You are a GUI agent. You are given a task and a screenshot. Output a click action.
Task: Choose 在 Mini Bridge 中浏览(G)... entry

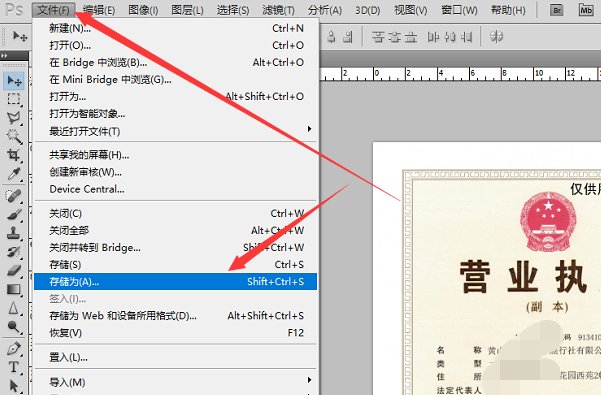point(176,79)
